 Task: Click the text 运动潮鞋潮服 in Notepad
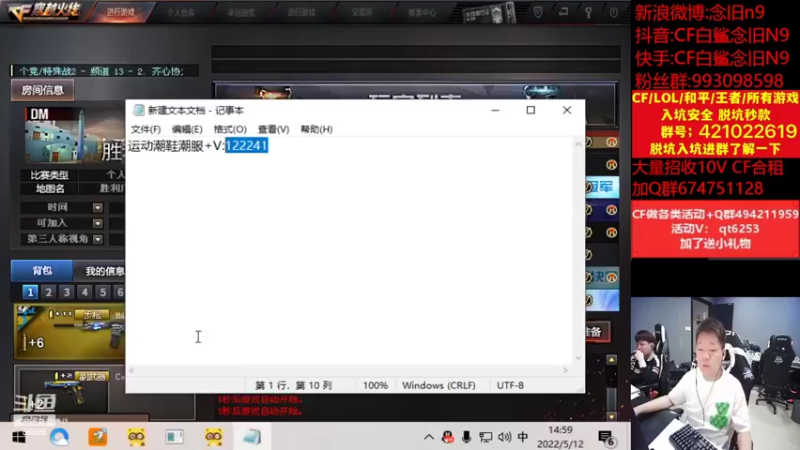point(166,146)
